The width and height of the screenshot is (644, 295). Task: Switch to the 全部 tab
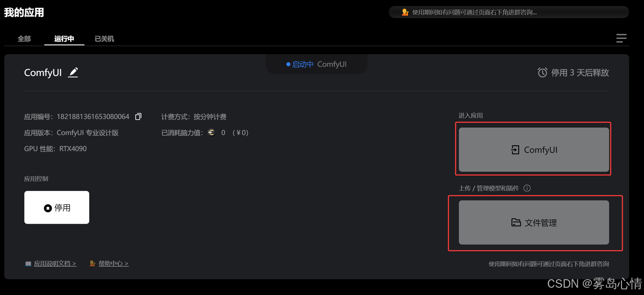24,39
